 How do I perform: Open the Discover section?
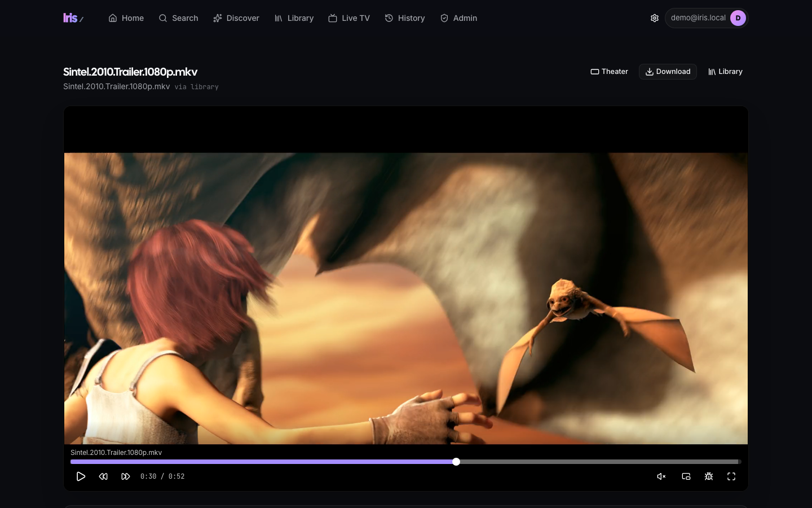tap(236, 18)
